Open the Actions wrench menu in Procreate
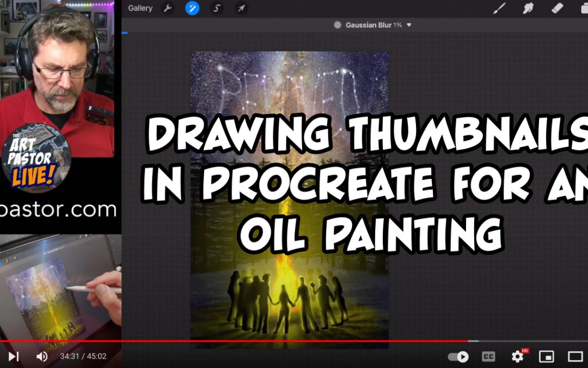The image size is (588, 368). (168, 8)
